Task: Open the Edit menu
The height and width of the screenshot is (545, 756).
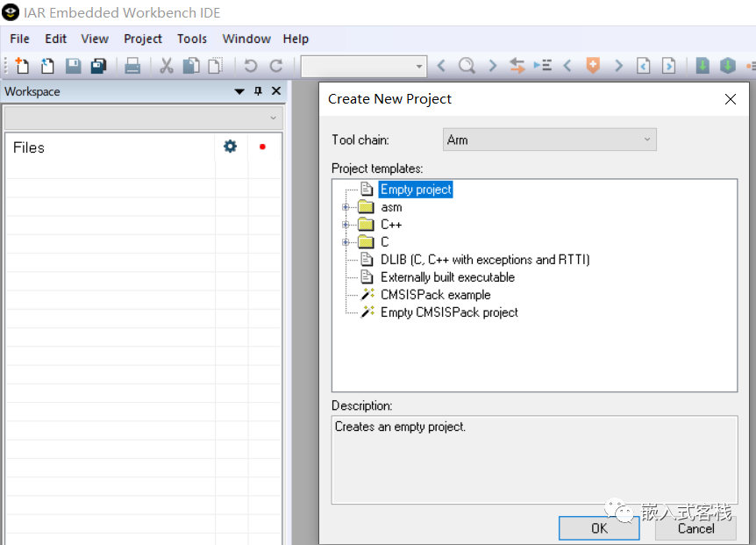Action: (x=55, y=39)
